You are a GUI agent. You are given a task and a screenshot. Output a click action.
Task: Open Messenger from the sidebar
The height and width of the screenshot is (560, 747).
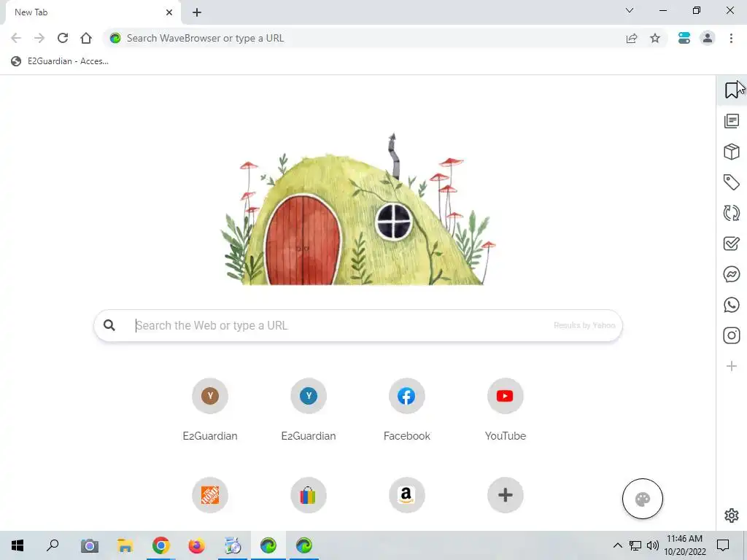tap(731, 274)
